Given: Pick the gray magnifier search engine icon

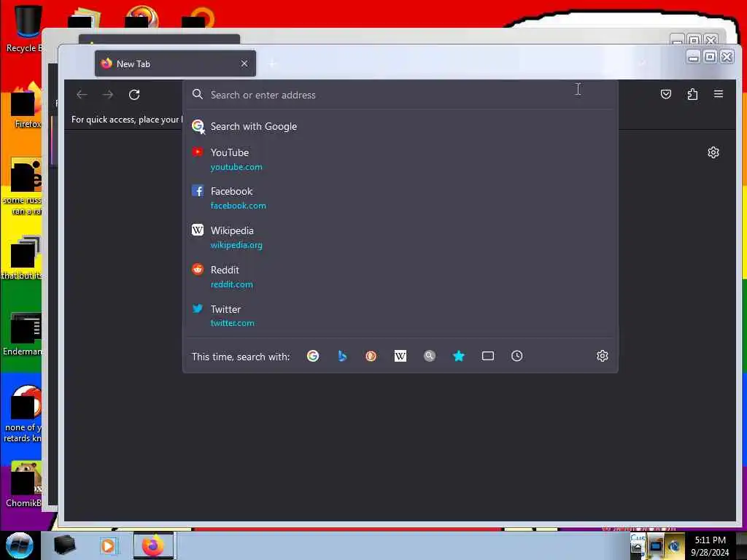Looking at the screenshot, I should tap(429, 356).
